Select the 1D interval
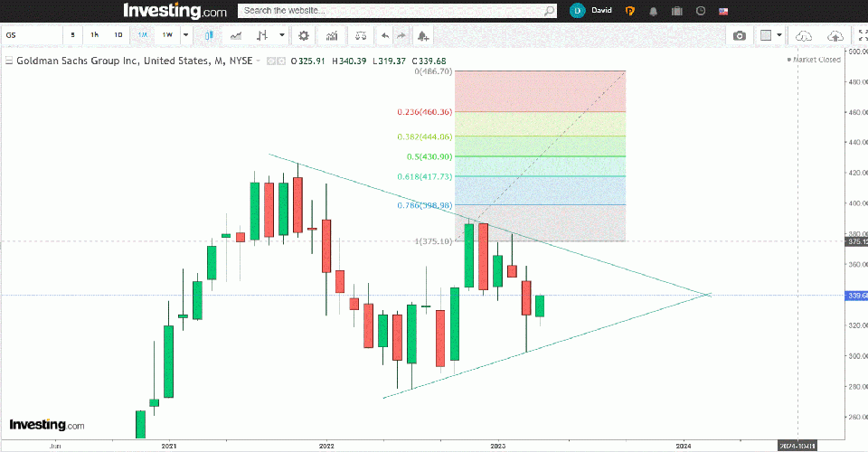 tap(118, 35)
